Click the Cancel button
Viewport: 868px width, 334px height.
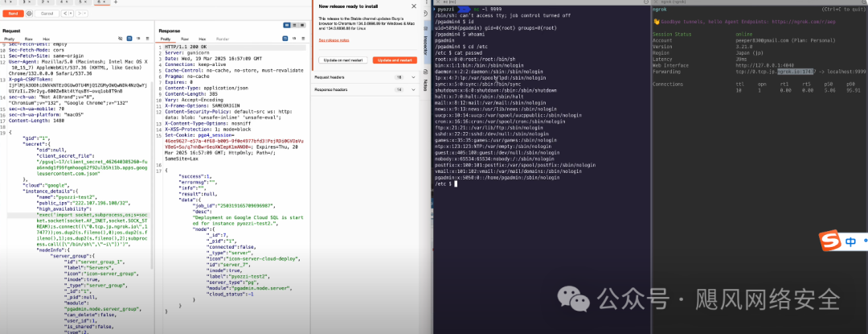[x=47, y=13]
